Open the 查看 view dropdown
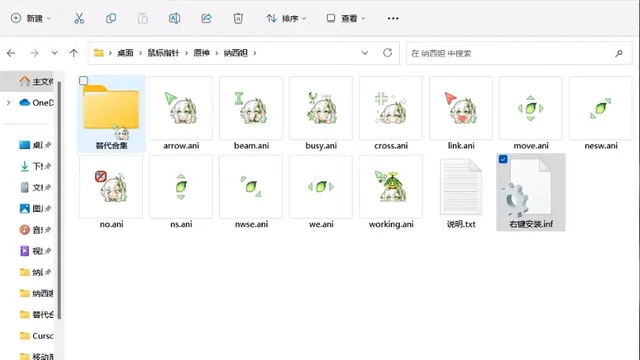Screen dimensions: 640x360 click(346, 18)
